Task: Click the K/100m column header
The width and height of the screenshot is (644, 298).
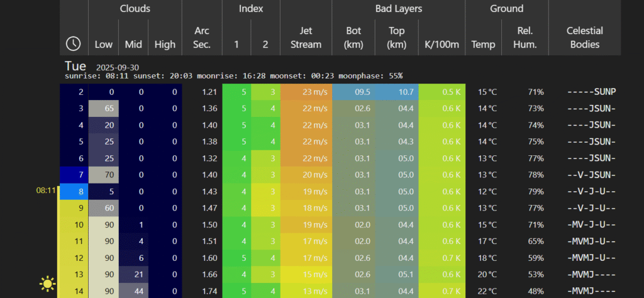Action: [x=441, y=45]
